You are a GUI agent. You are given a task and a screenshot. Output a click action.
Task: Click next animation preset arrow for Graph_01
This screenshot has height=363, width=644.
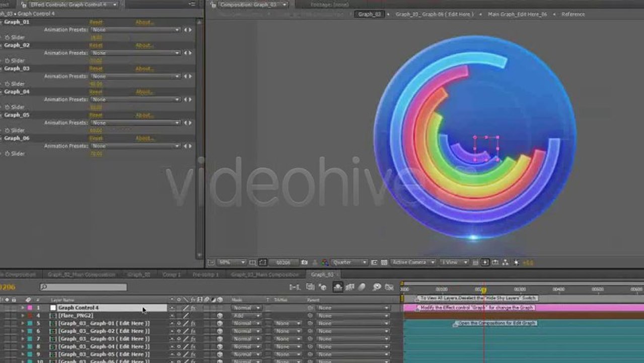(190, 30)
